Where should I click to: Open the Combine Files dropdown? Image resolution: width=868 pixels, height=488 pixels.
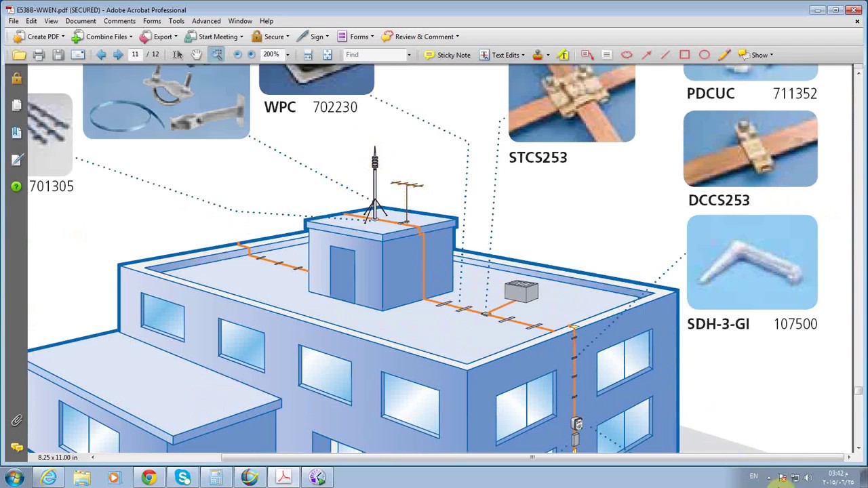click(x=103, y=37)
